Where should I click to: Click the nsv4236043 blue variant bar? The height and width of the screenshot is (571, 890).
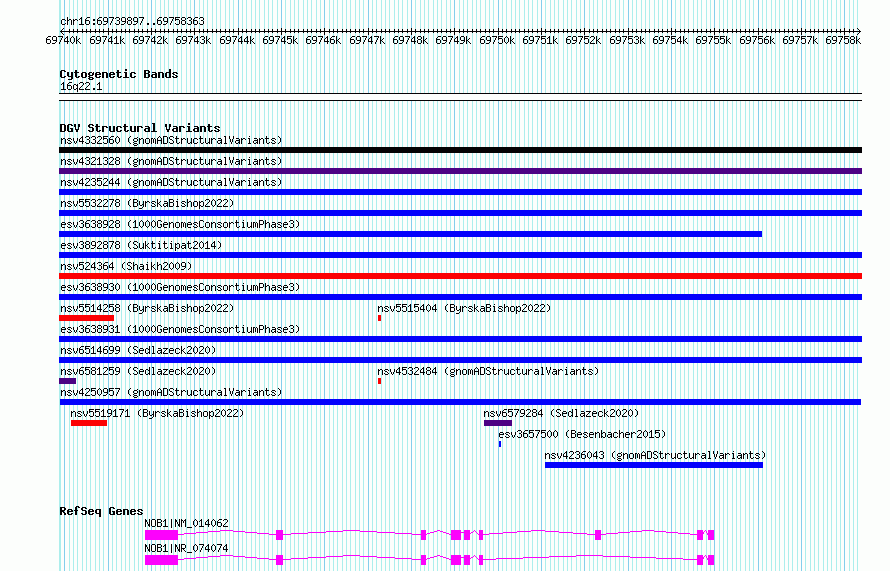tap(654, 465)
